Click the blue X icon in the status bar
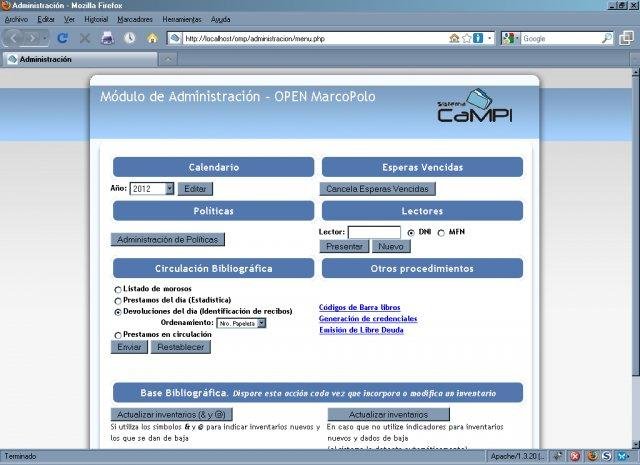This screenshot has height=465, width=640. click(x=622, y=456)
